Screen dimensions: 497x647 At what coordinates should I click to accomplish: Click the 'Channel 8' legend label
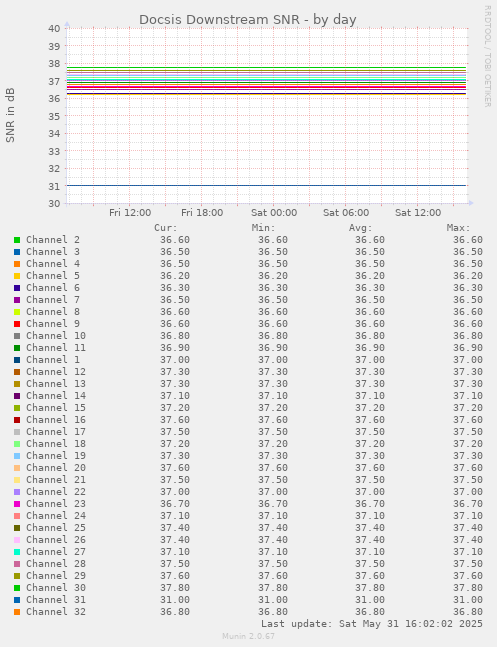point(53,312)
